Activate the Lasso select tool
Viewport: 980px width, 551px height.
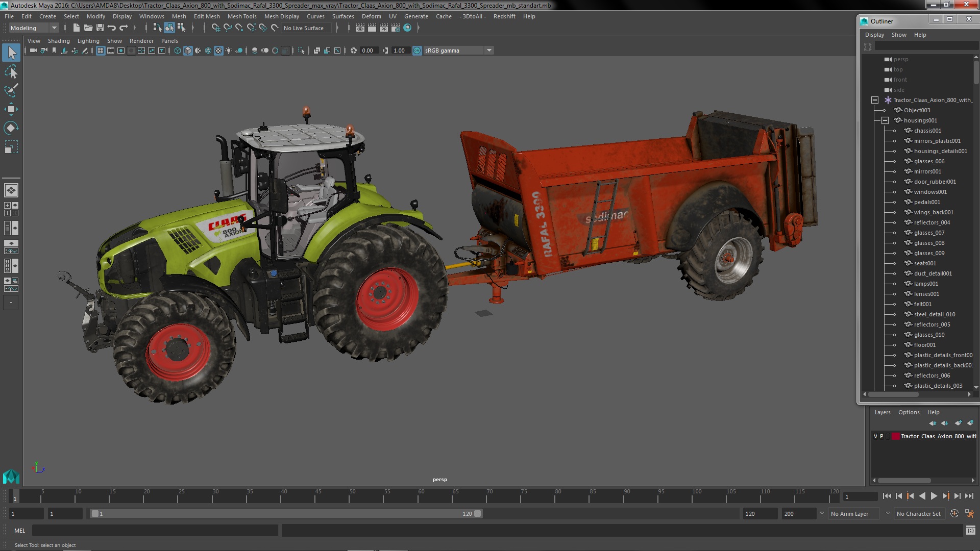11,71
